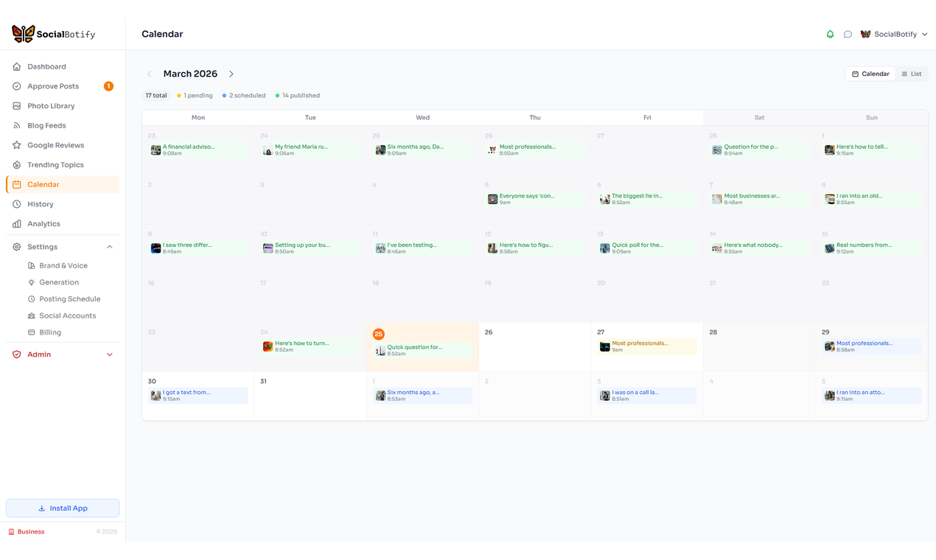View Trending Topics

point(55,164)
